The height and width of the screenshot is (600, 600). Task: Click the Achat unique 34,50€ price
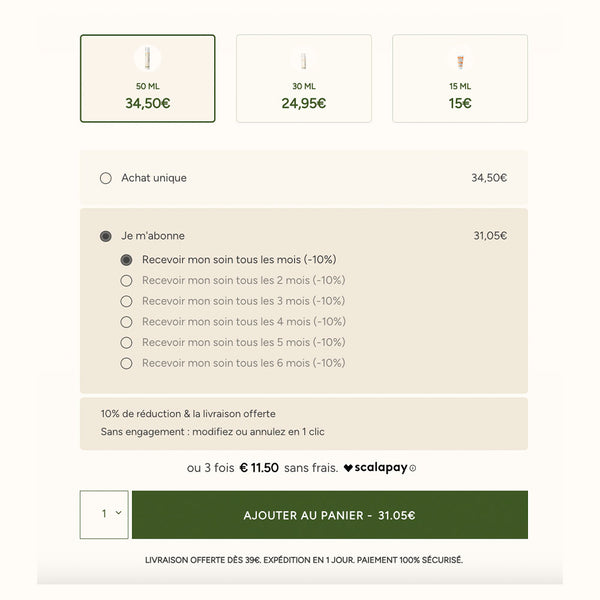489,178
